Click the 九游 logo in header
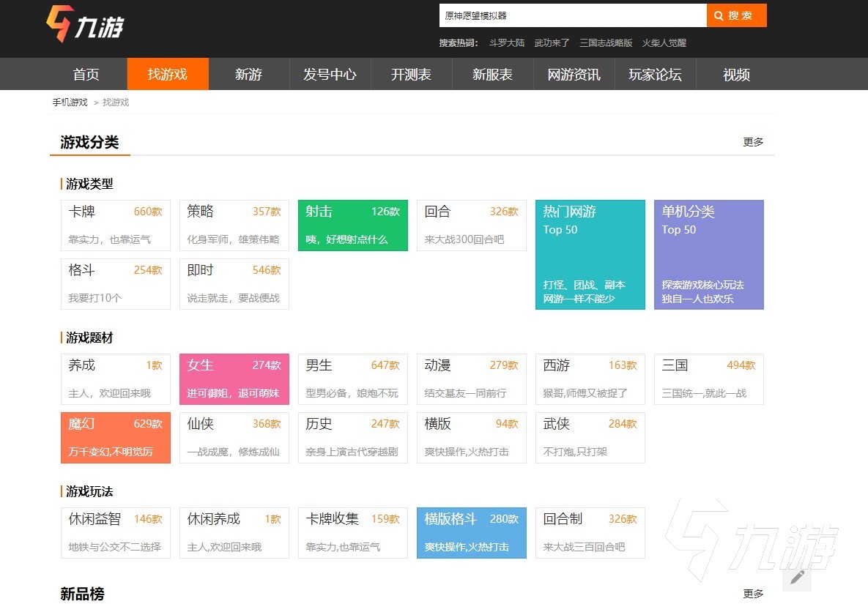868x604 pixels. (85, 25)
